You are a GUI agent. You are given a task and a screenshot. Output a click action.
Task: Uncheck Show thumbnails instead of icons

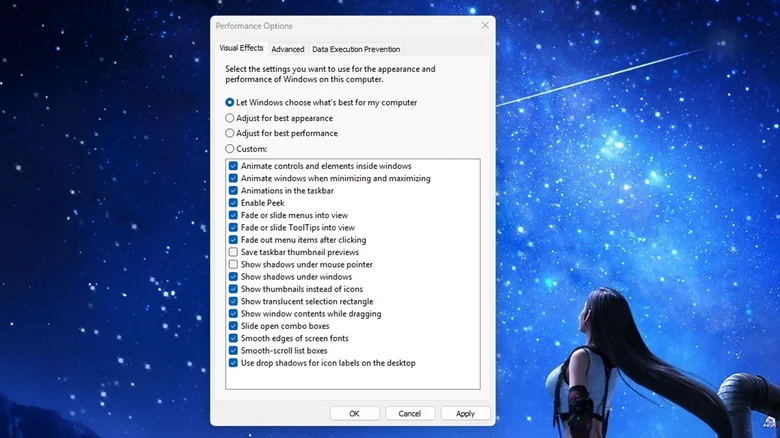pos(233,289)
